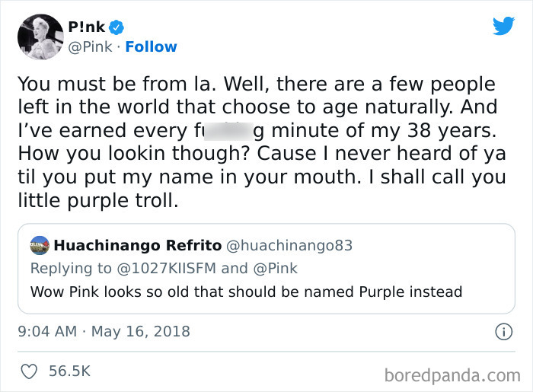
Task: Open the Huachinango Refrito display name
Action: pyautogui.click(x=137, y=245)
